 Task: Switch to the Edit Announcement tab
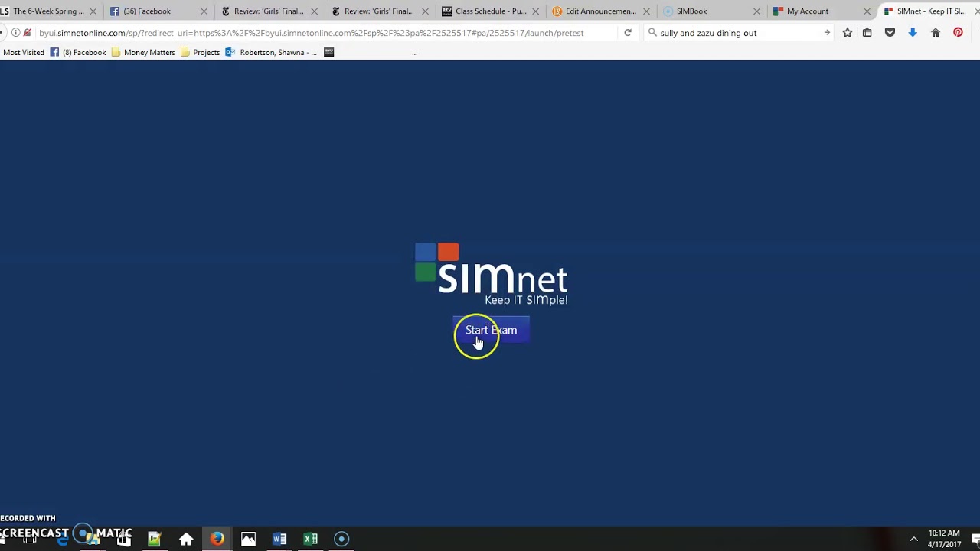click(601, 11)
